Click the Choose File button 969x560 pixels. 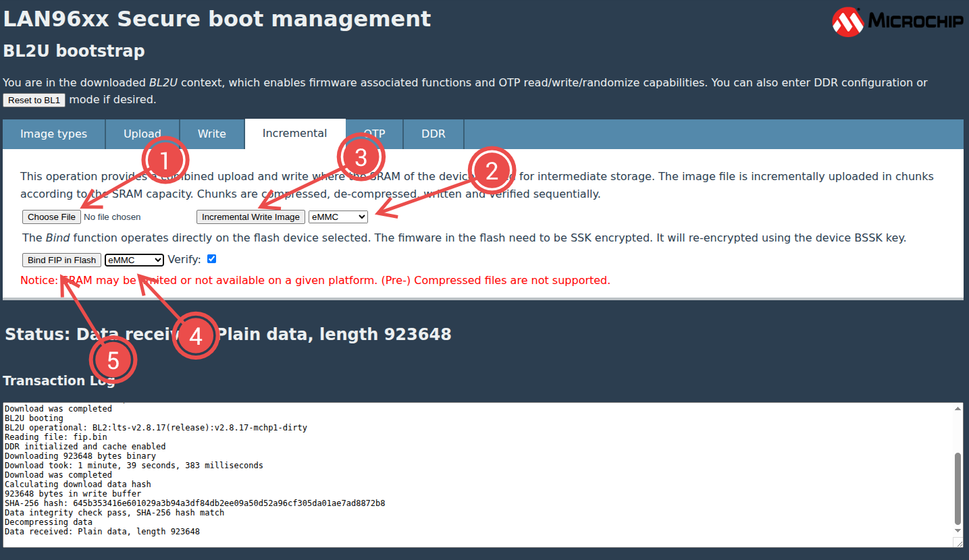coord(51,217)
